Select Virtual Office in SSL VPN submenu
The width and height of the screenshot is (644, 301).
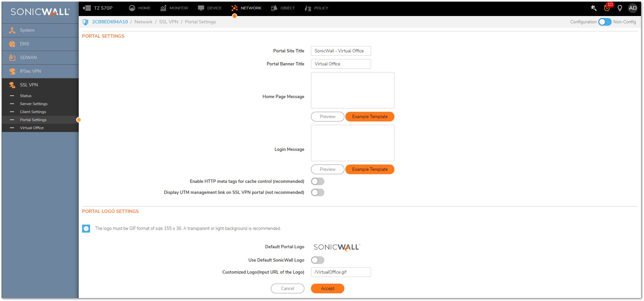[x=32, y=128]
